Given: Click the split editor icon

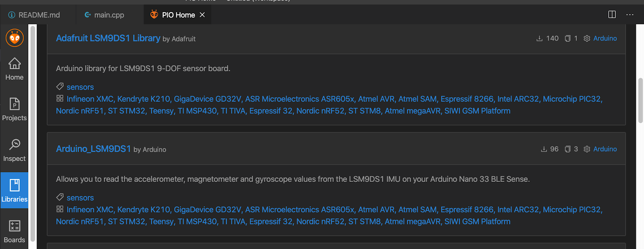Looking at the screenshot, I should click(x=612, y=14).
